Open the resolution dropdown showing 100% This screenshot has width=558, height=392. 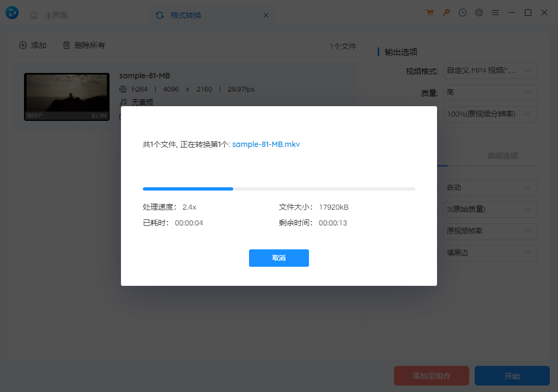coord(489,114)
